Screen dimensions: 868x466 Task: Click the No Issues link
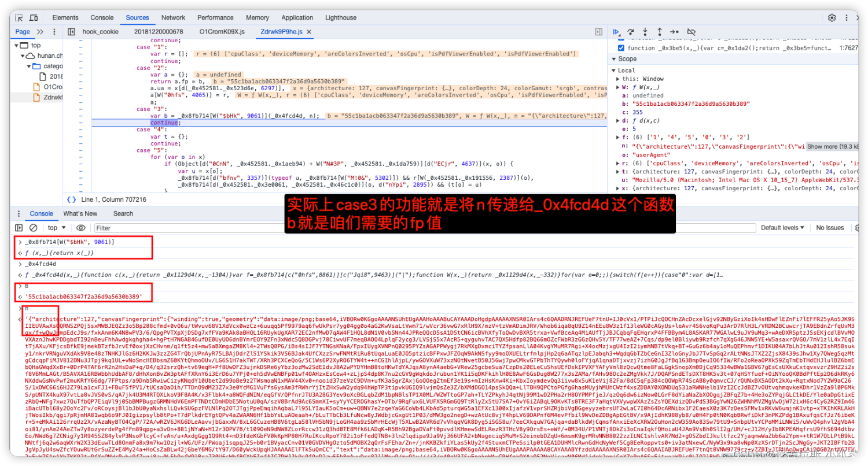(x=830, y=227)
